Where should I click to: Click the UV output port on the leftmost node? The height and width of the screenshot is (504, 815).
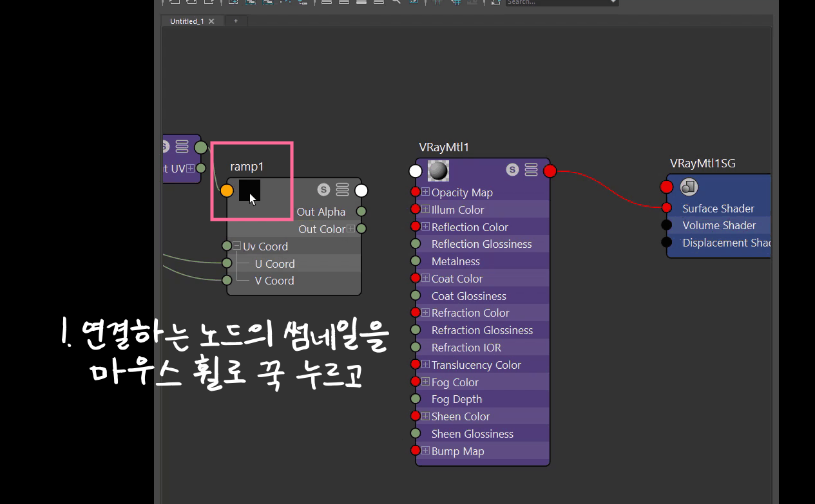(201, 169)
